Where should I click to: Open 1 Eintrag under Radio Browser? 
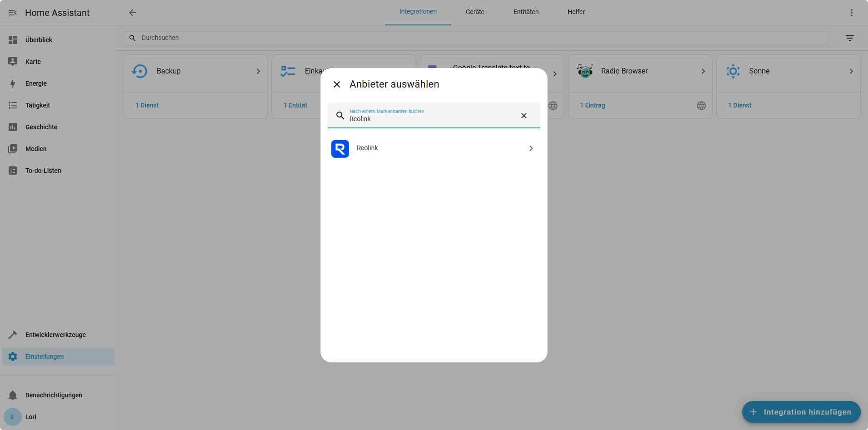(x=592, y=105)
